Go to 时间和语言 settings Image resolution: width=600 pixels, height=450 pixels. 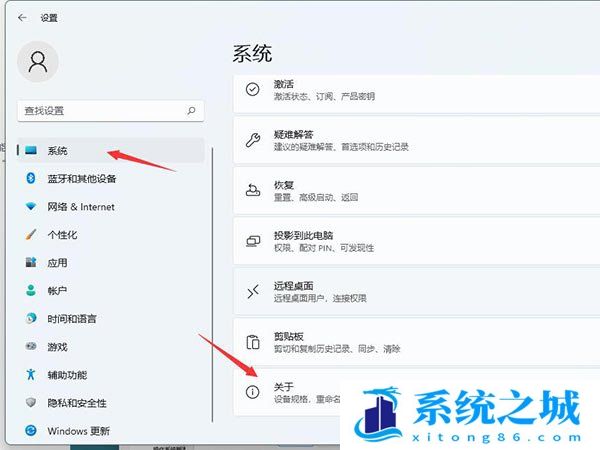(x=72, y=319)
